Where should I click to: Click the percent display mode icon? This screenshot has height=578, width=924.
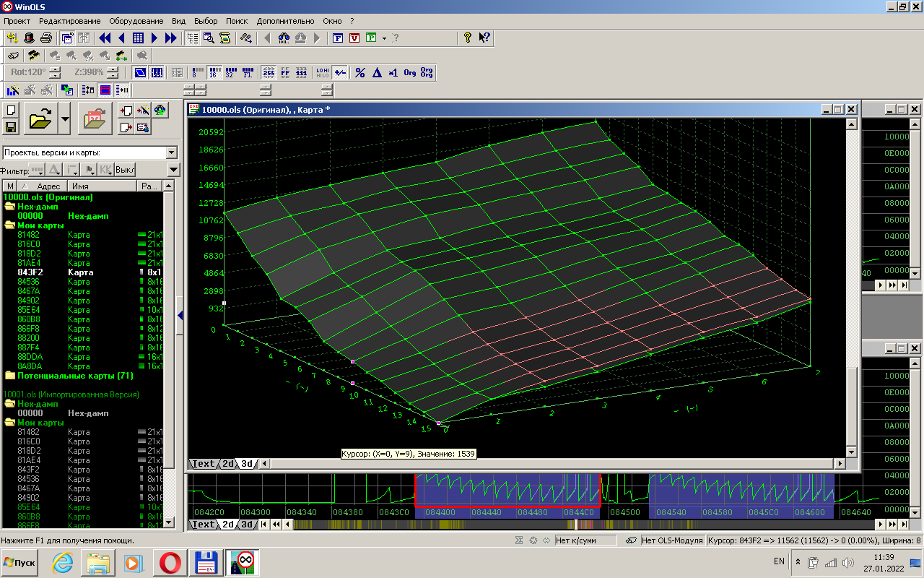[x=359, y=72]
